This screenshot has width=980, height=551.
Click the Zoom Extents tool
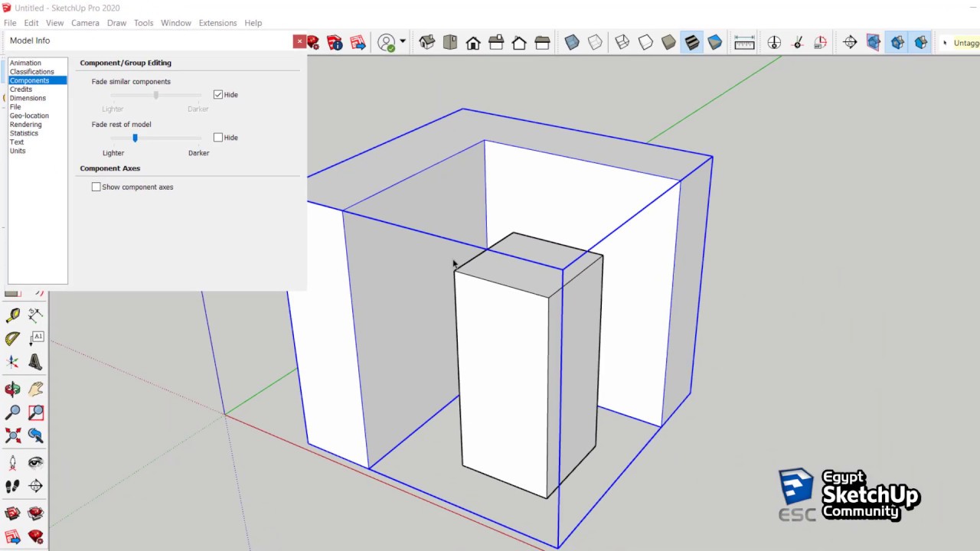13,436
